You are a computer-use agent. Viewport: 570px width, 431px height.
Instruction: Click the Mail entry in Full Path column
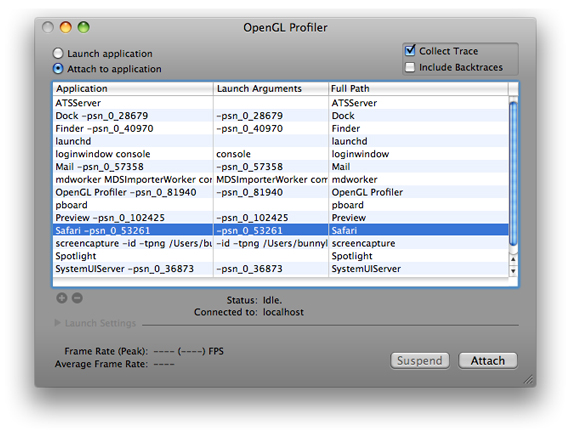click(418, 167)
